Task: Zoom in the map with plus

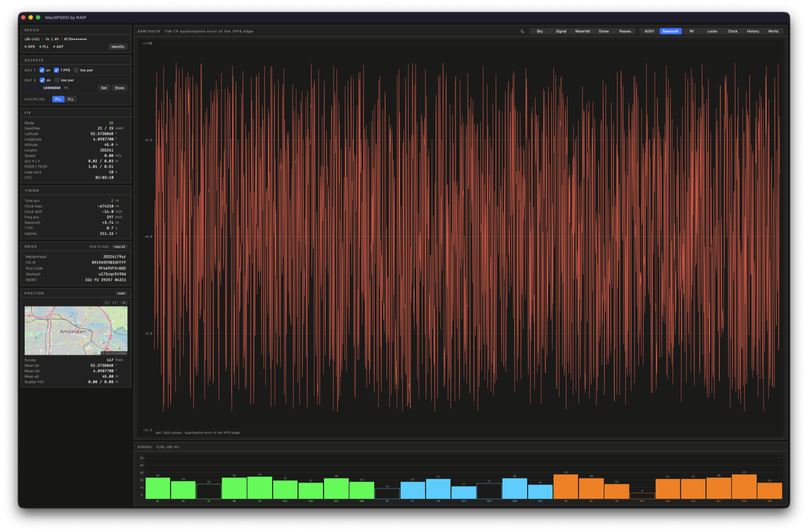Action: click(124, 303)
